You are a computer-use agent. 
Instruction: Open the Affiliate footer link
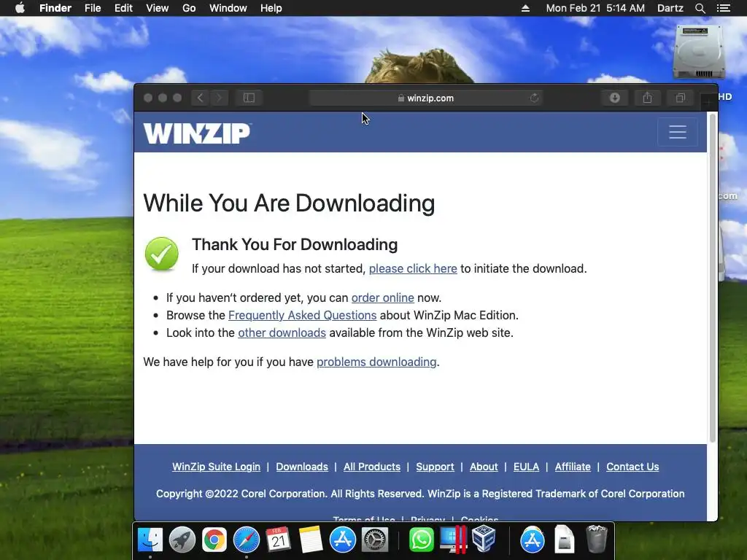click(573, 467)
